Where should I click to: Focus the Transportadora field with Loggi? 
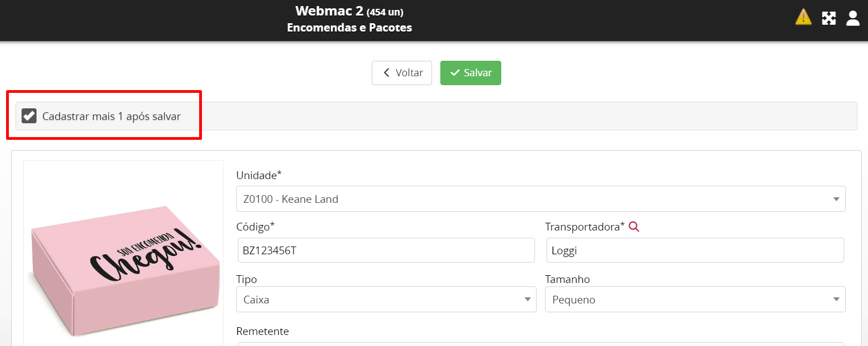pyautogui.click(x=694, y=250)
